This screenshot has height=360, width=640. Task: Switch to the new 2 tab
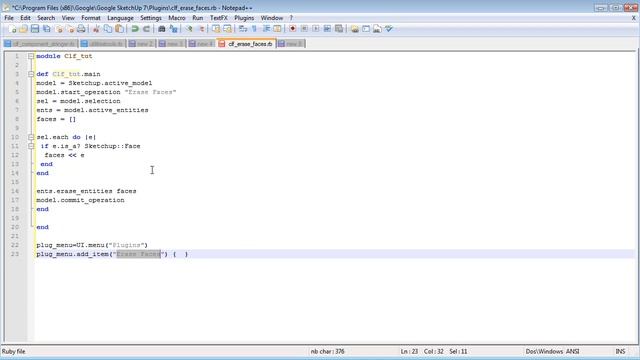pyautogui.click(x=141, y=44)
